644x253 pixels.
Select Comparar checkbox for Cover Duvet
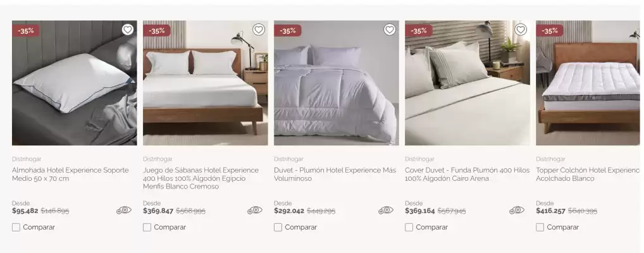point(409,227)
